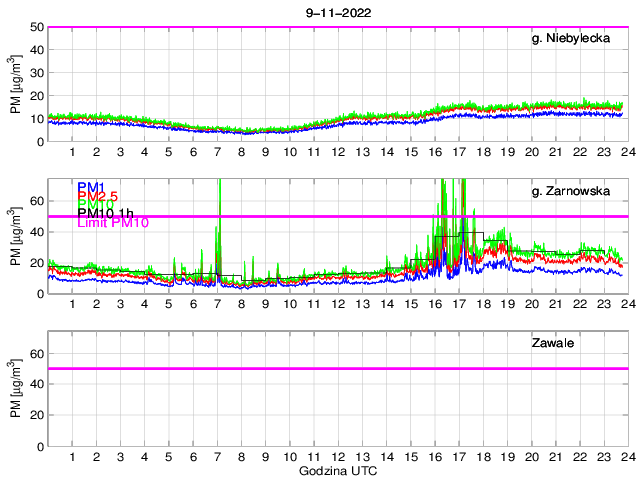Select the g. Niebylecka station label

click(576, 38)
